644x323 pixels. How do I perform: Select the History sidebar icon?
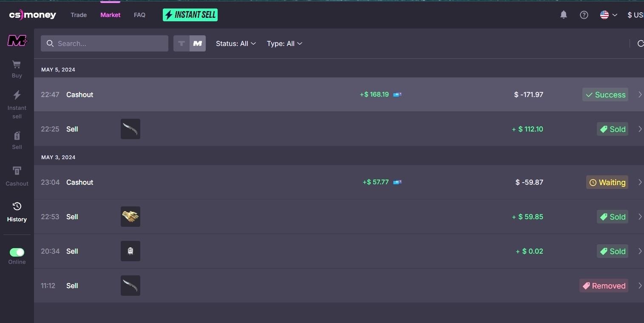17,212
